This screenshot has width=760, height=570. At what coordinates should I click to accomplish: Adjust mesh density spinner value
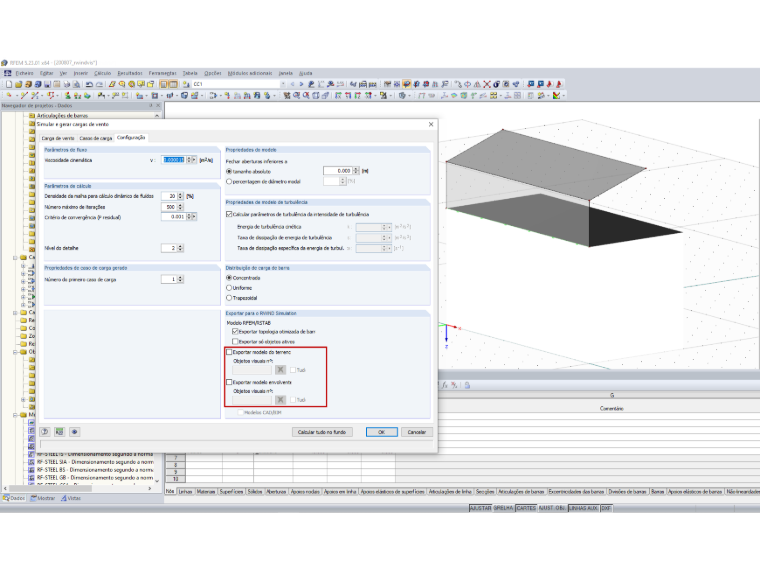click(180, 196)
